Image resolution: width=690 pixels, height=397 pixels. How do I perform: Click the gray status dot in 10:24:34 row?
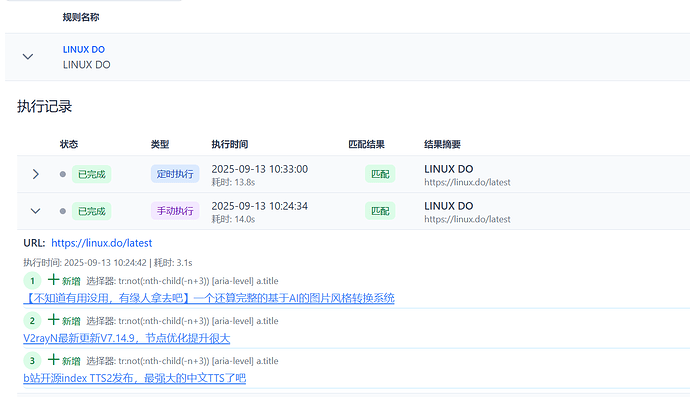tap(63, 211)
